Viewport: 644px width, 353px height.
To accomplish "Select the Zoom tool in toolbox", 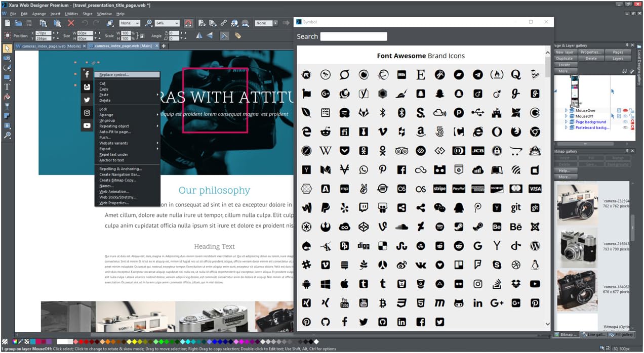I will pos(7,135).
